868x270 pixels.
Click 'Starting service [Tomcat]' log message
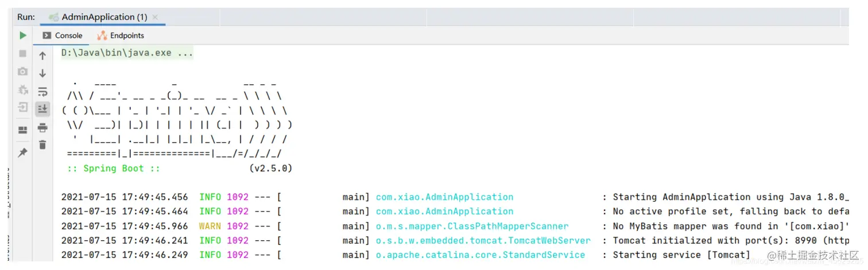[681, 255]
